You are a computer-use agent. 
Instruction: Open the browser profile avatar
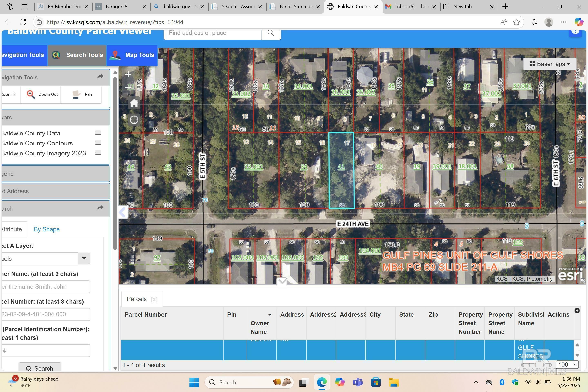(x=549, y=22)
